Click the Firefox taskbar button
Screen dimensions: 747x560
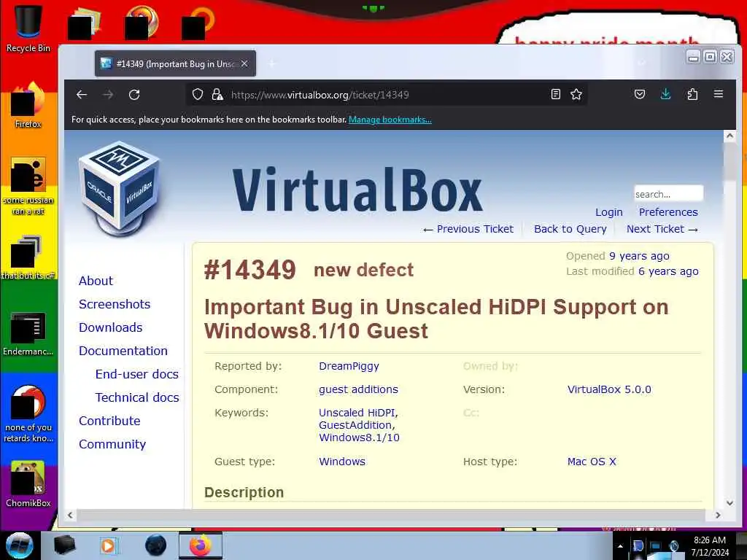pos(201,545)
